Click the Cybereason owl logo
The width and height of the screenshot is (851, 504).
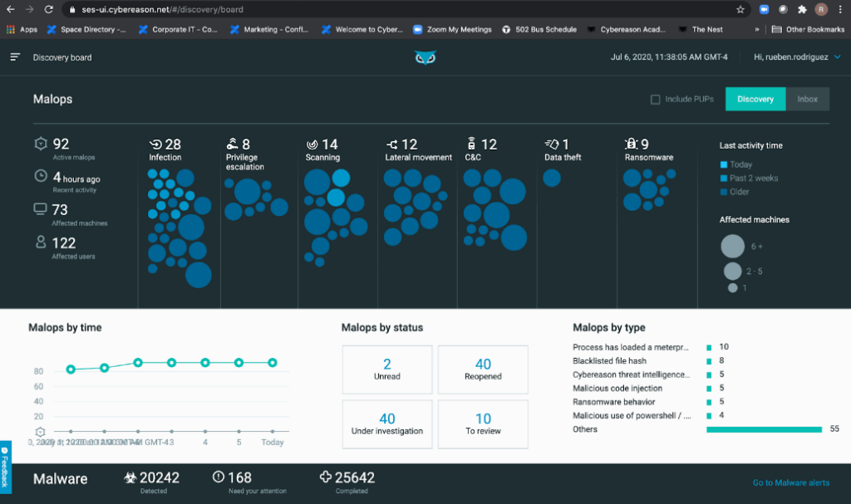coord(425,57)
